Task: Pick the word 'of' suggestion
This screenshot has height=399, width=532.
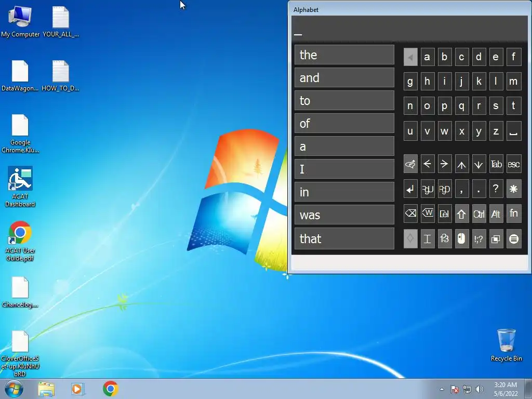Action: [x=344, y=124]
